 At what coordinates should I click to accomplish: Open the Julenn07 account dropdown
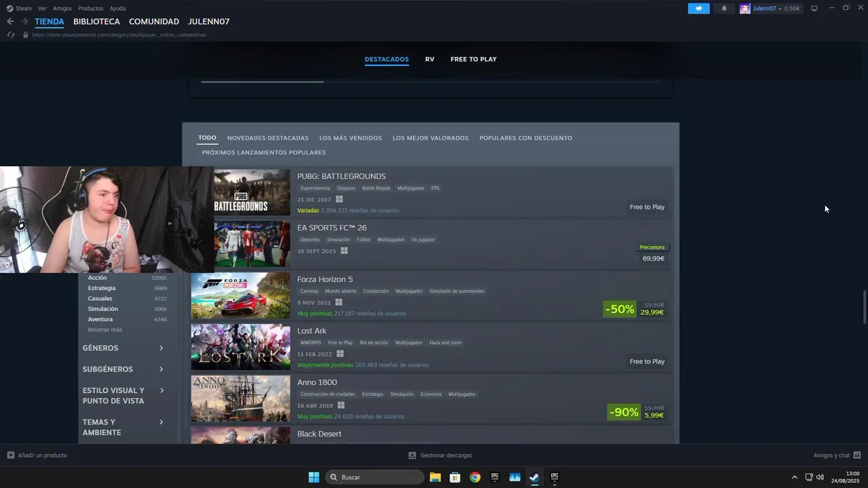click(x=776, y=8)
